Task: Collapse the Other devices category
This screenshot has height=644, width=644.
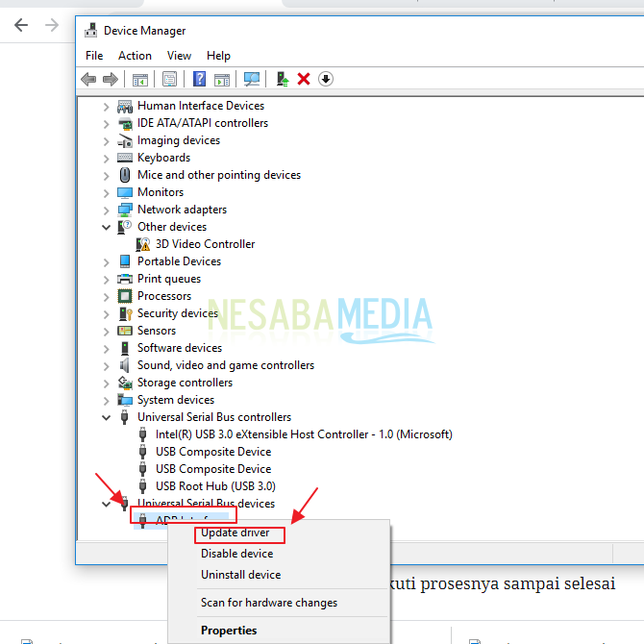Action: [107, 227]
